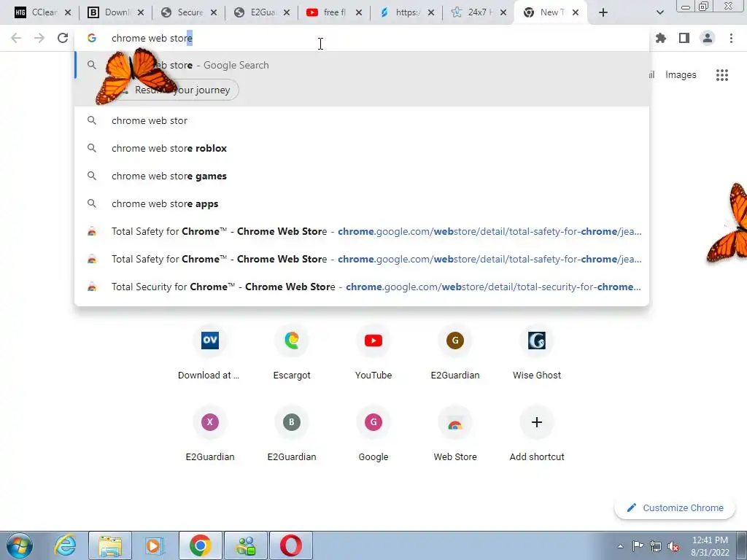The height and width of the screenshot is (560, 747).
Task: Open the Opera browser taskbar icon
Action: (x=290, y=545)
